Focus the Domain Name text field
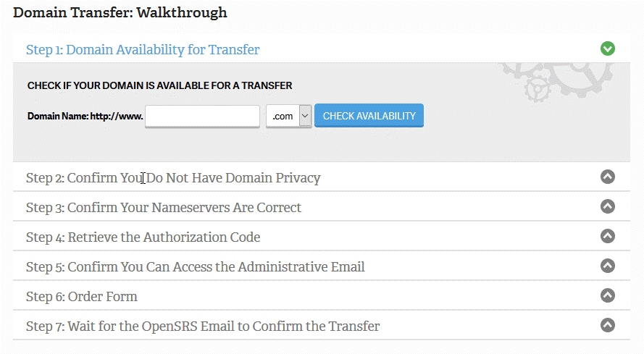The height and width of the screenshot is (354, 644). [202, 116]
